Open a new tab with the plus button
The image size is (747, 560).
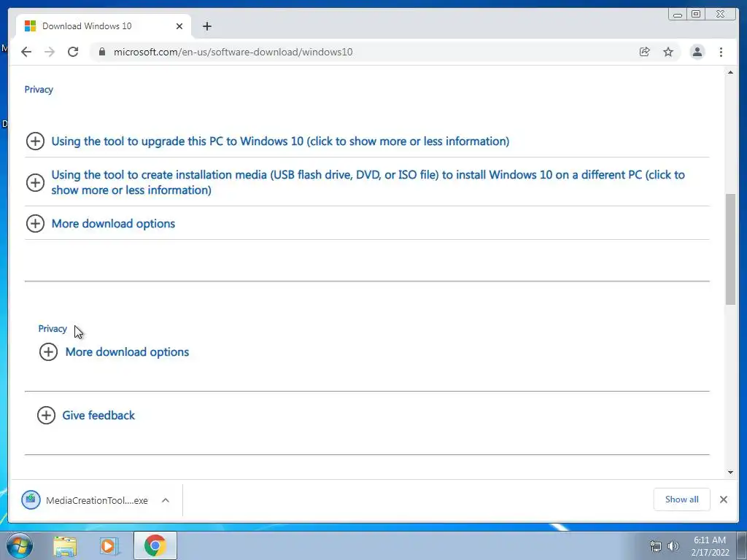click(206, 26)
